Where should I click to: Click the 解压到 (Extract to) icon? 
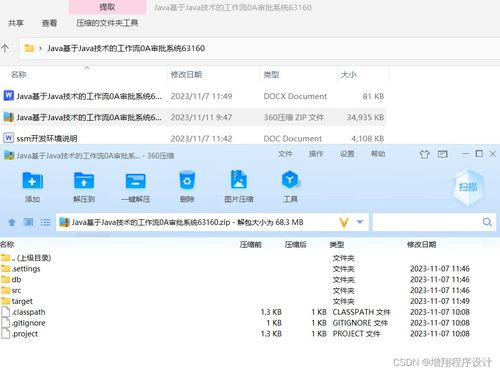tap(84, 181)
